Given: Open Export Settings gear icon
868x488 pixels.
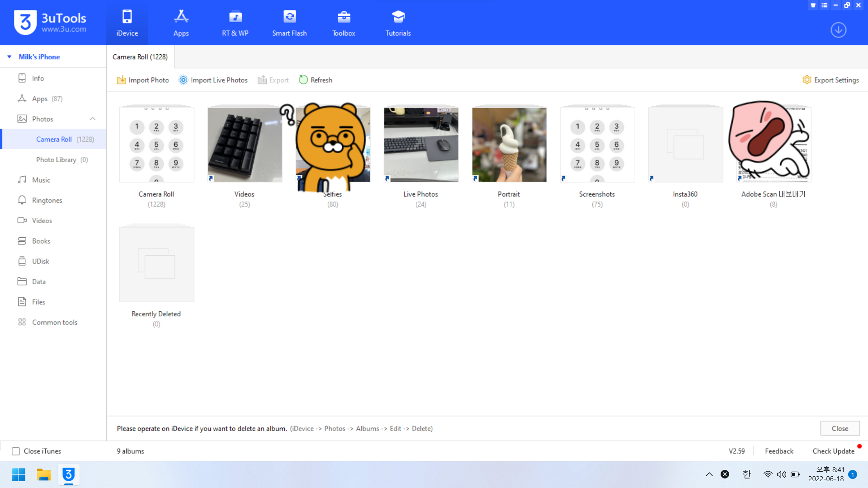Looking at the screenshot, I should 807,80.
